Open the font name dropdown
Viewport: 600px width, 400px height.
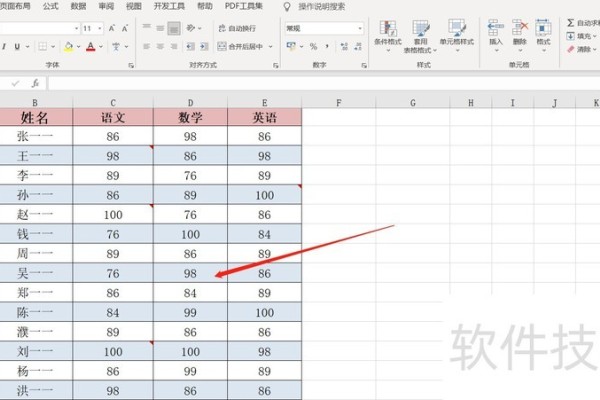pyautogui.click(x=76, y=28)
